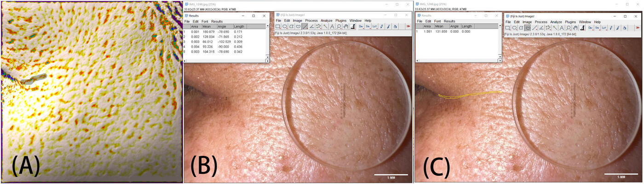Select the Flood Fill tool in panel B
The image size is (644, 184).
395,27
